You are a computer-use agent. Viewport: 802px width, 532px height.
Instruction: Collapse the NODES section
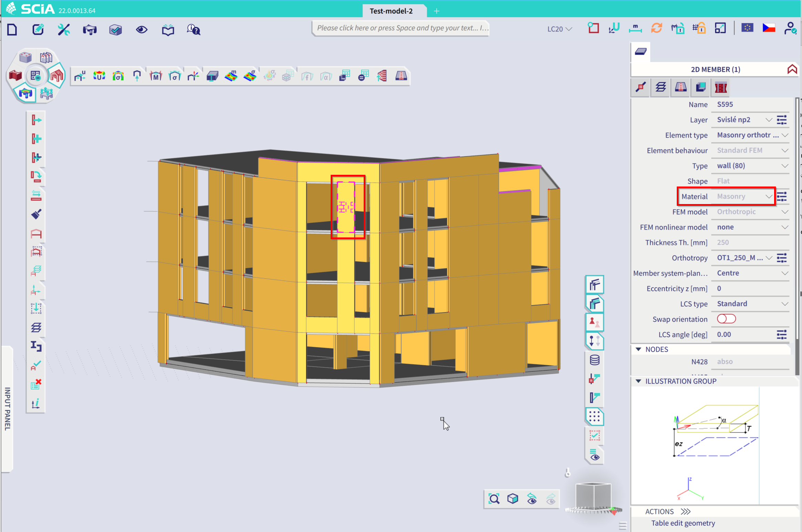[x=639, y=349]
